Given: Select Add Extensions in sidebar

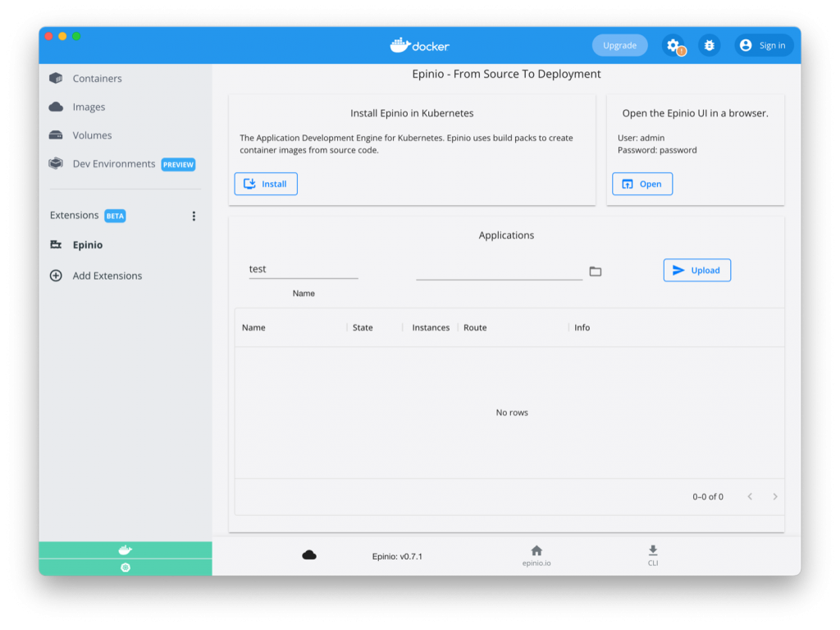Looking at the screenshot, I should pos(107,276).
